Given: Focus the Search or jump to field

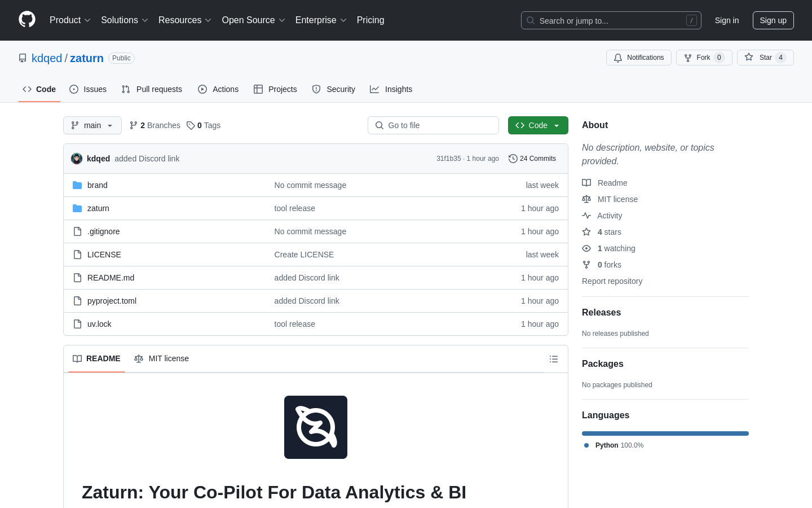Looking at the screenshot, I should click(x=611, y=20).
